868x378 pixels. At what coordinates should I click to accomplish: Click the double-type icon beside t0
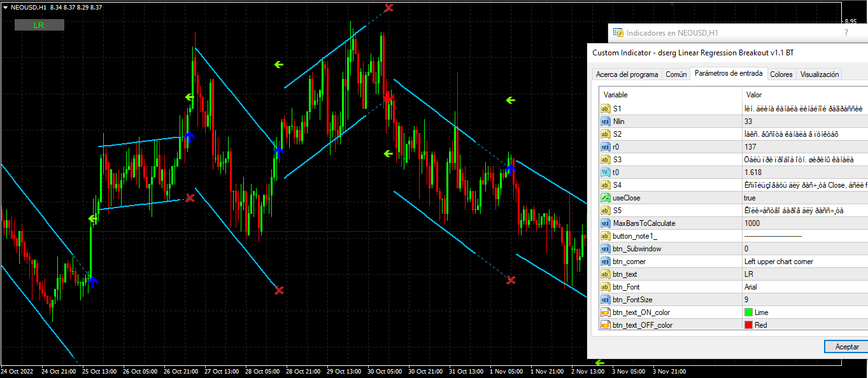point(605,172)
